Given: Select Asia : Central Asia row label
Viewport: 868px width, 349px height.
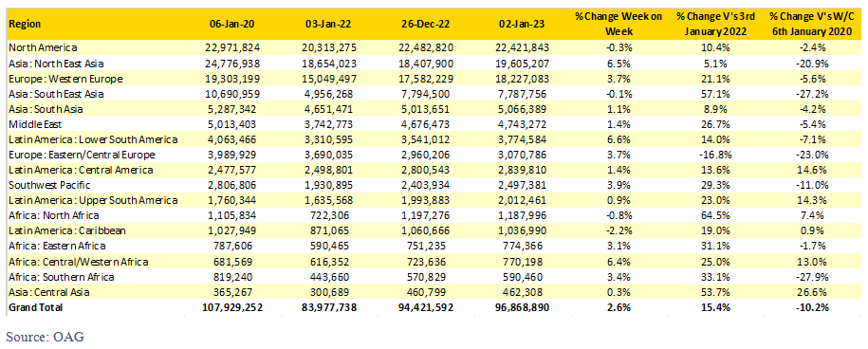Looking at the screenshot, I should click(x=50, y=291).
